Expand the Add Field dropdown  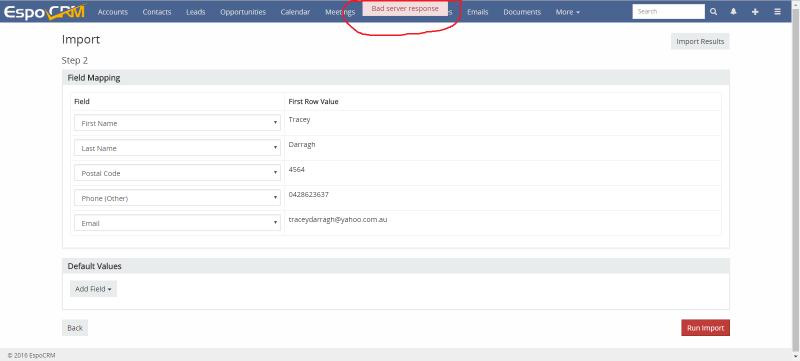(x=93, y=289)
